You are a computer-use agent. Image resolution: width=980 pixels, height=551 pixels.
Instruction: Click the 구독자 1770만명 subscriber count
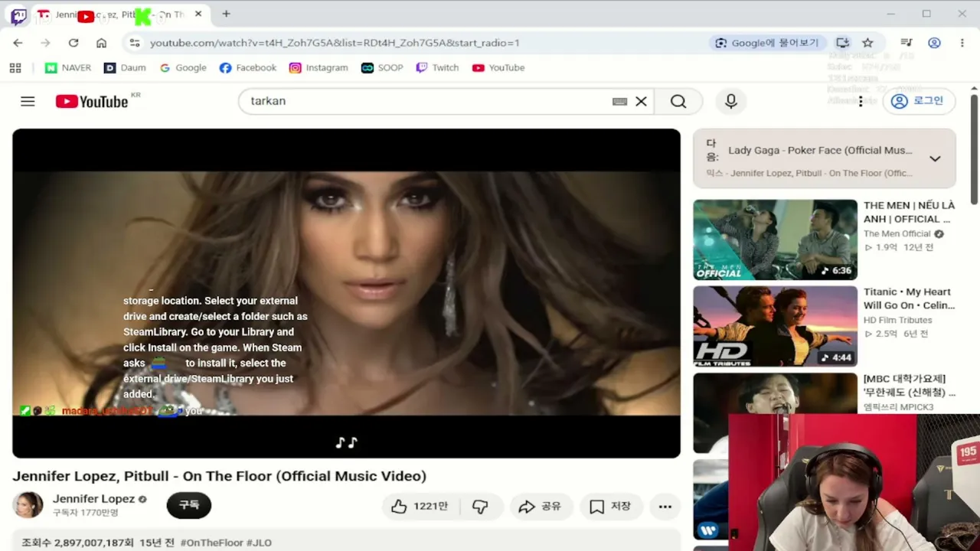click(86, 513)
